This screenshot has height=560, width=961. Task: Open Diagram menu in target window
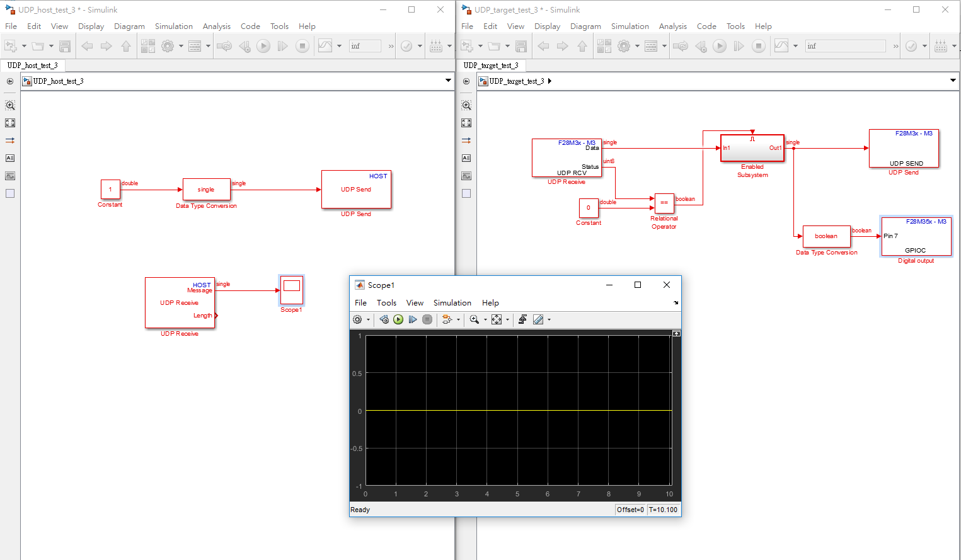[x=585, y=26]
